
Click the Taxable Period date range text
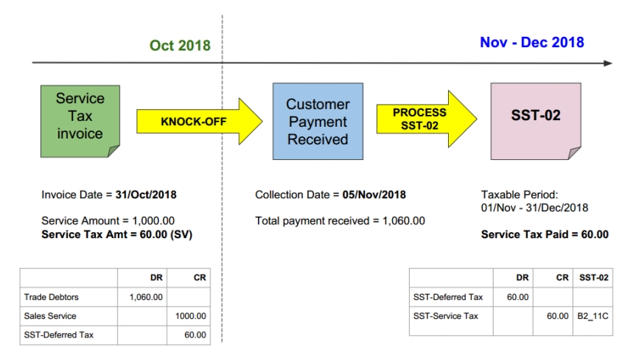click(534, 208)
